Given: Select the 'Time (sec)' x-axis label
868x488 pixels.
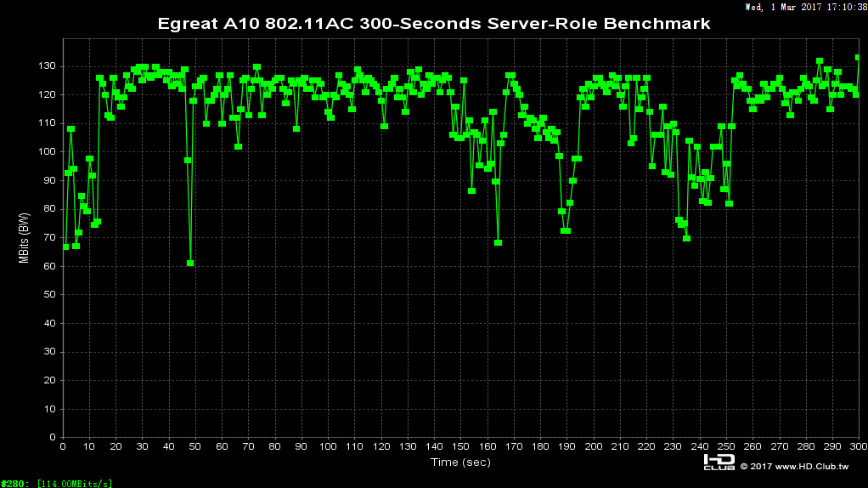Looking at the screenshot, I should (x=460, y=462).
